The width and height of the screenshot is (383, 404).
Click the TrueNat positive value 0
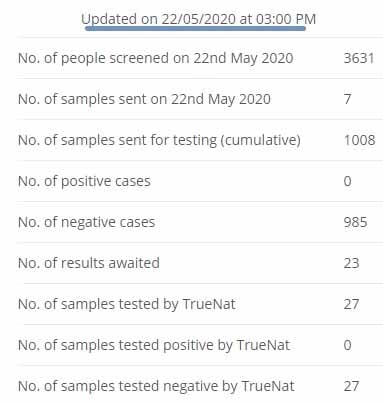point(347,345)
